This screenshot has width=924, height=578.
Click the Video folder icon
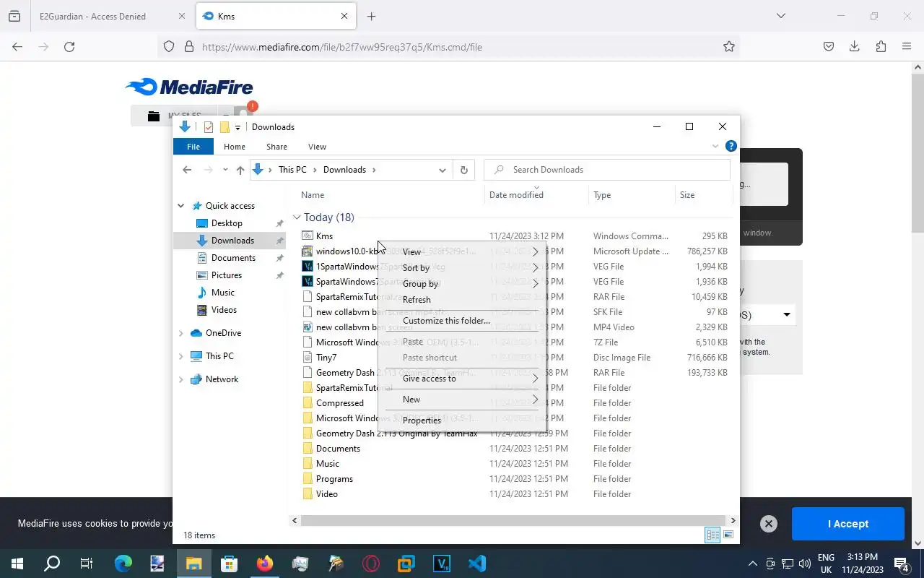307,494
